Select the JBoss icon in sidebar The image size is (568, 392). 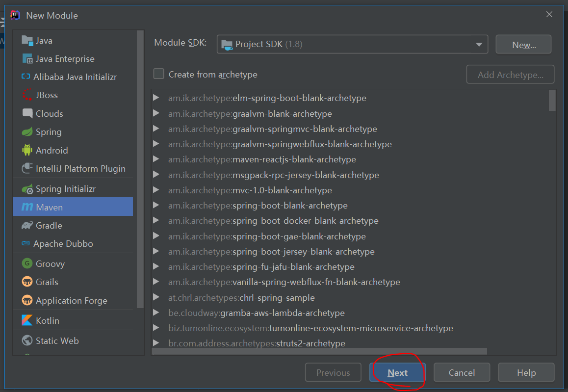point(27,95)
